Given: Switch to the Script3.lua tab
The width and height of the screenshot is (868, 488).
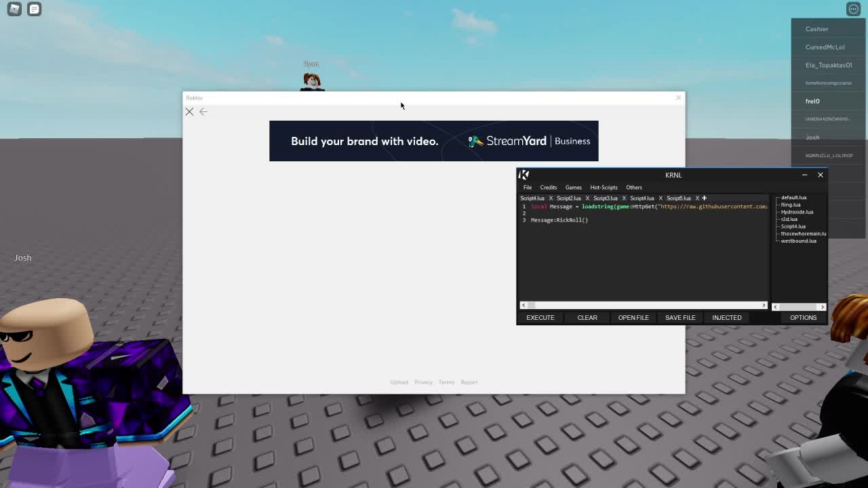Looking at the screenshot, I should tap(605, 198).
